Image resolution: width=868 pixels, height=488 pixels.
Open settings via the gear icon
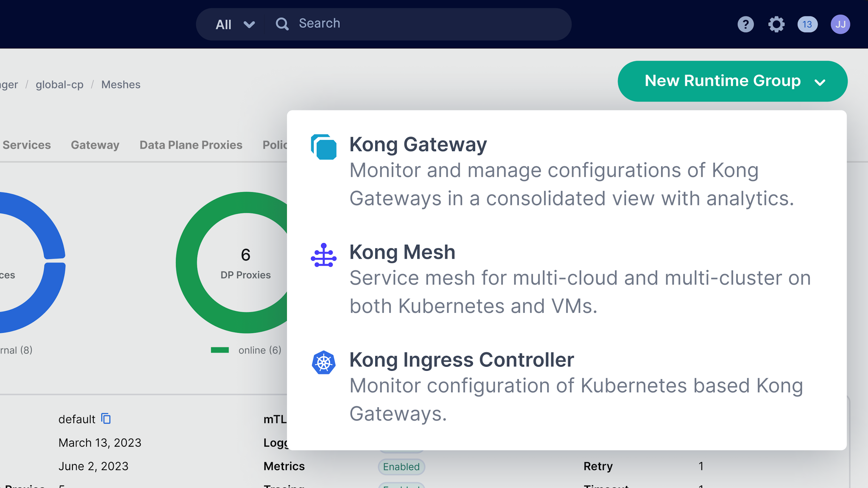(776, 24)
